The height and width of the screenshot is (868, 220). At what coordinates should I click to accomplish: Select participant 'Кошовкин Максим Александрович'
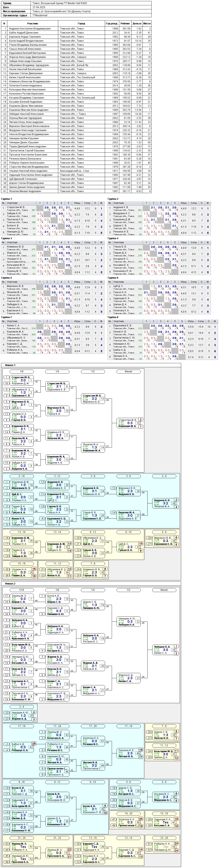pos(28,110)
